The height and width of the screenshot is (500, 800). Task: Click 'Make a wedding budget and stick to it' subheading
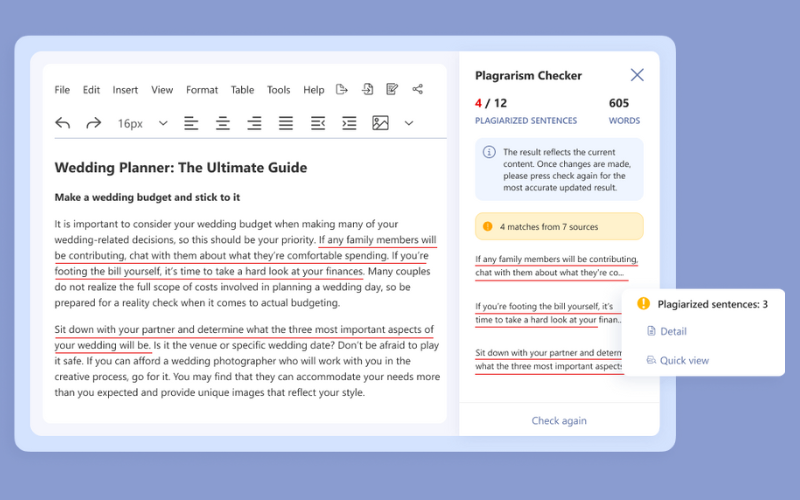click(x=147, y=197)
